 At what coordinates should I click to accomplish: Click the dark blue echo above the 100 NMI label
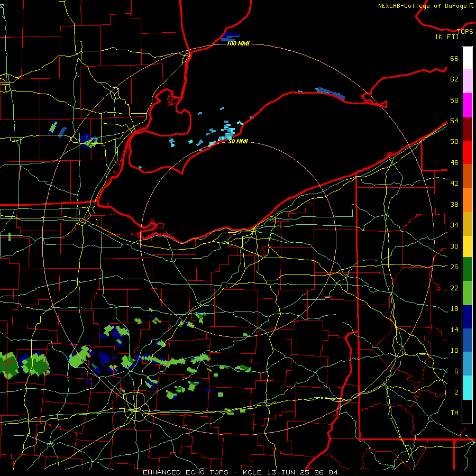click(x=230, y=36)
